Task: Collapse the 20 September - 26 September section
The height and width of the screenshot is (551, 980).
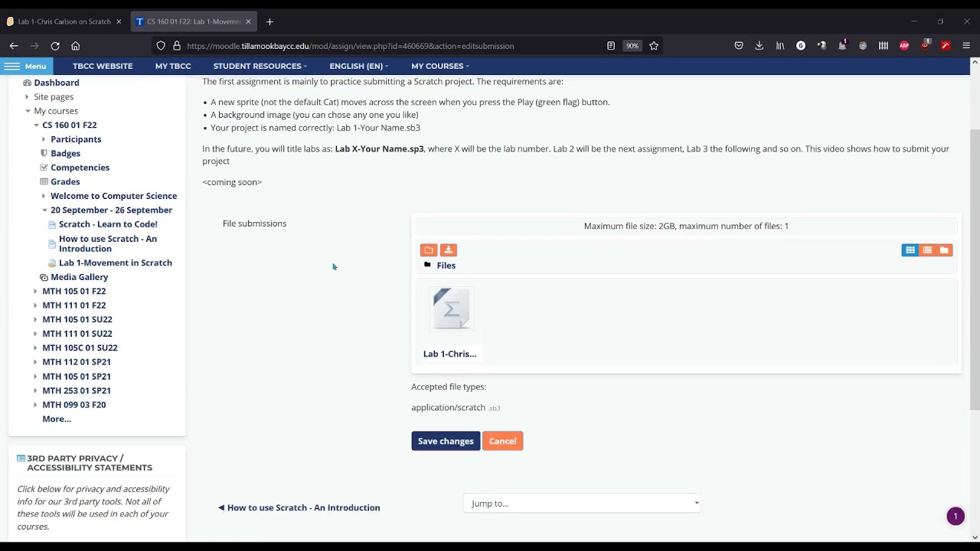Action: click(44, 210)
